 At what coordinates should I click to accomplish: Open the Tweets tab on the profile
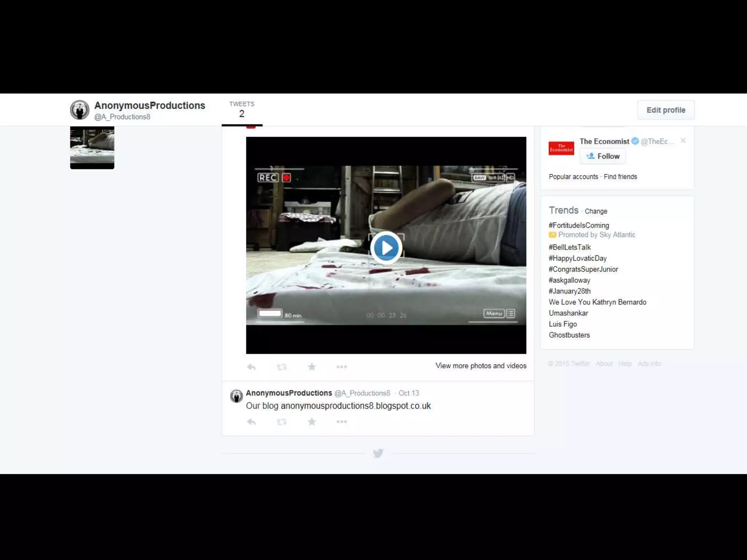click(x=242, y=109)
